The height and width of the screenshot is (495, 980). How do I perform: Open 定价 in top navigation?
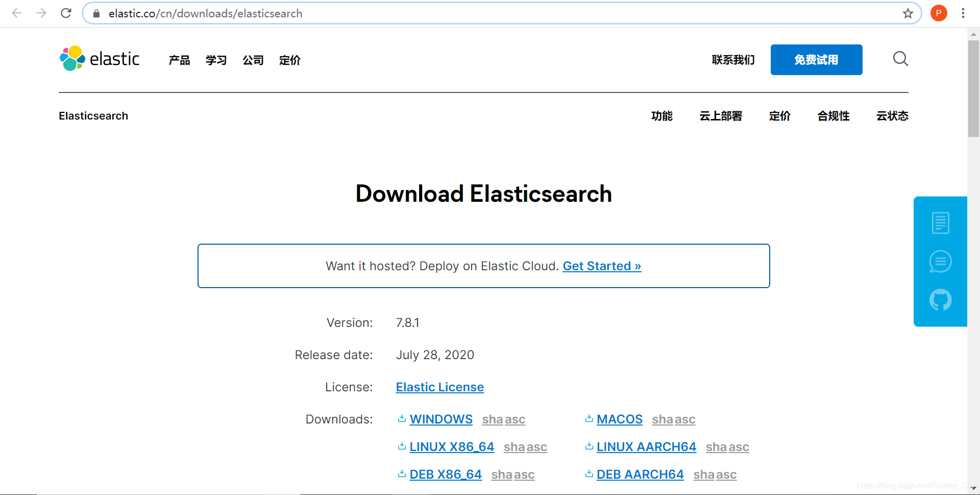[x=289, y=60]
